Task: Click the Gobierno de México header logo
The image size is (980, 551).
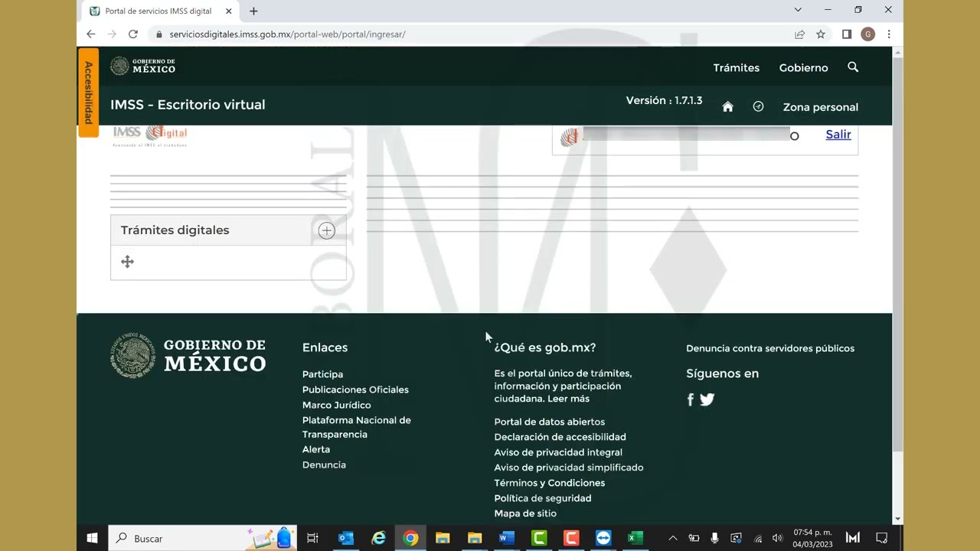Action: (x=143, y=67)
